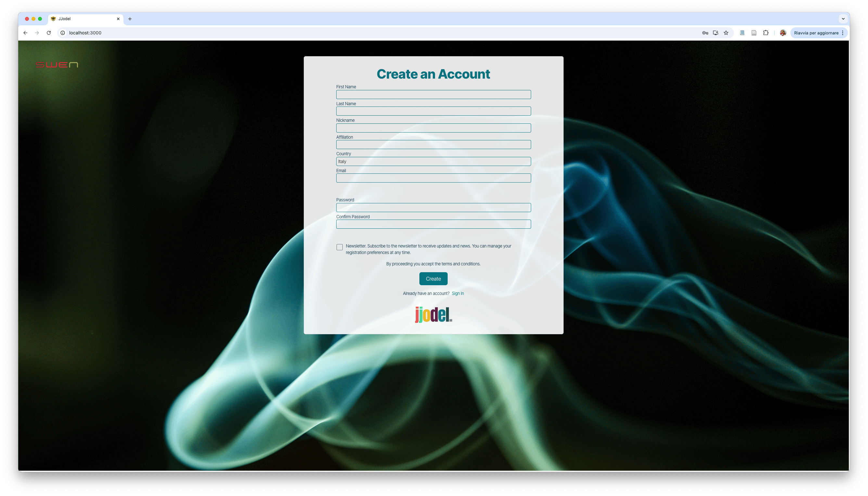Select the JJodel browser tab

(85, 19)
